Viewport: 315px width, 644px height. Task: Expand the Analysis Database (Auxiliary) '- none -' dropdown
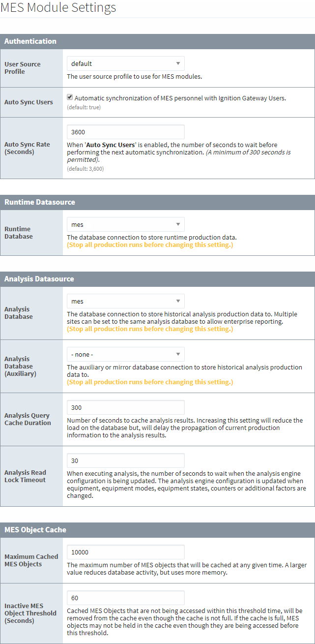point(125,354)
